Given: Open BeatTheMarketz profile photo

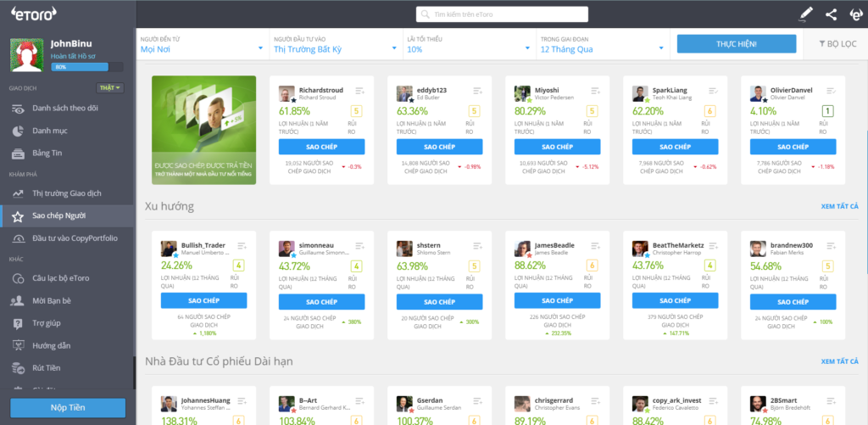Looking at the screenshot, I should (x=641, y=249).
